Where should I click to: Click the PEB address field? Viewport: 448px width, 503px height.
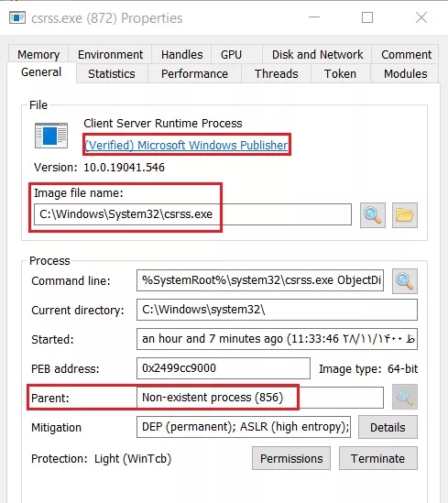224,368
